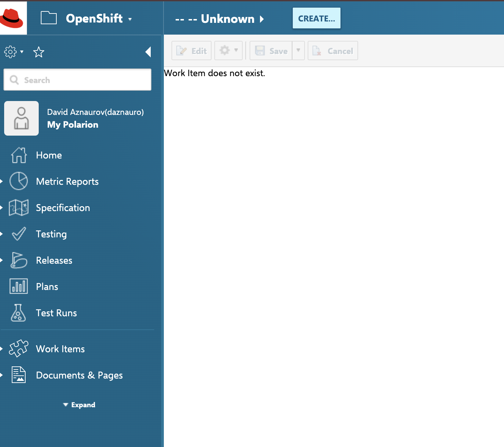Click the Testing checkmark icon

click(x=19, y=234)
